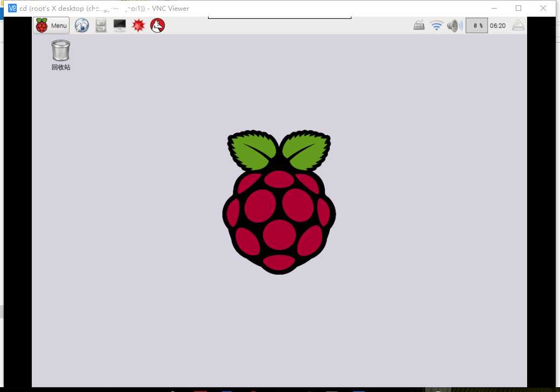
Task: Open the Raspberry Pi Menu button
Action: (x=51, y=25)
